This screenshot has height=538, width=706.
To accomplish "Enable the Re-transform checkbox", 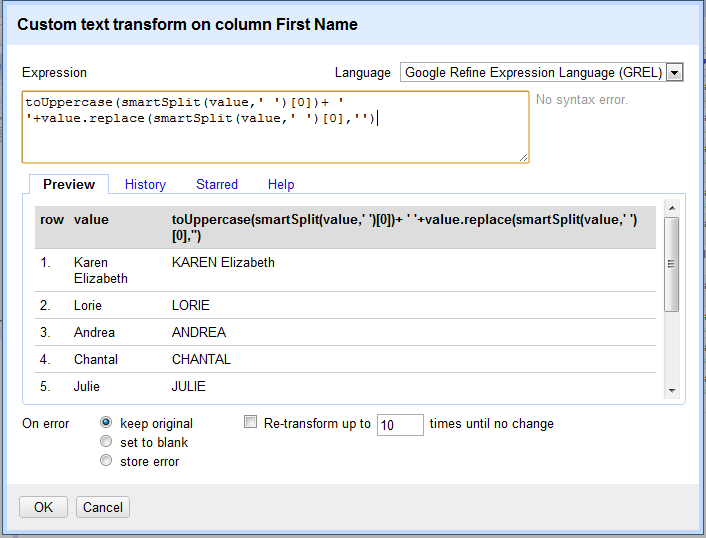I will [250, 422].
